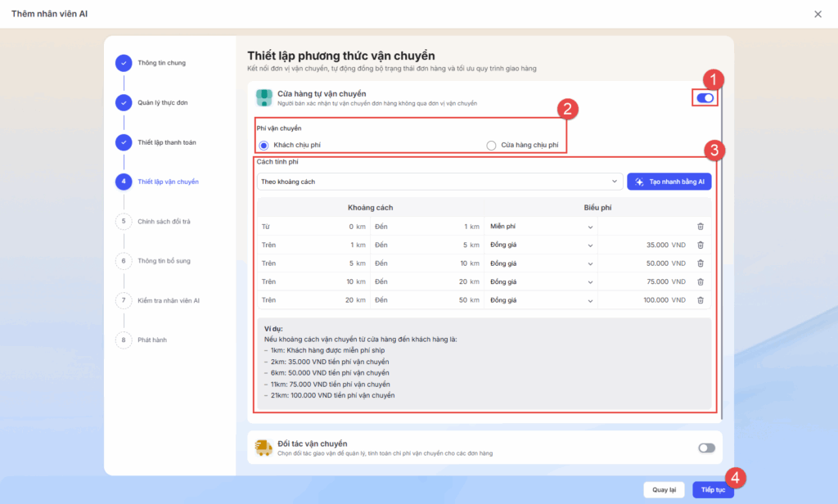
Task: Click the Cửa hàng tự vận chuyển icon
Action: tap(264, 98)
